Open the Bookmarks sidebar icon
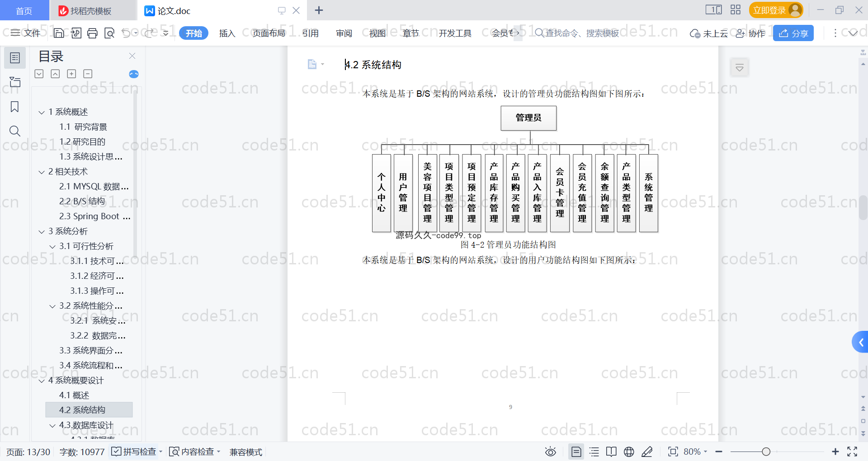Viewport: 868px width, 461px height. point(15,107)
